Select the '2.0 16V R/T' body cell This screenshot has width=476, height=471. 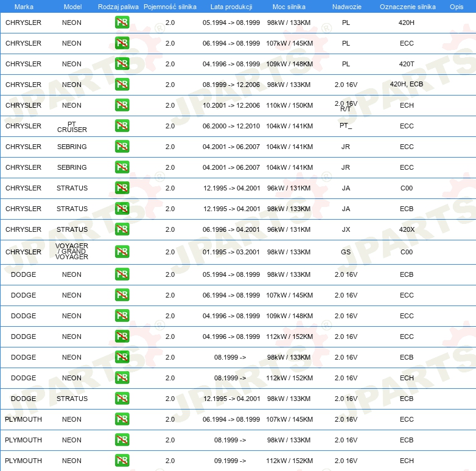(346, 106)
